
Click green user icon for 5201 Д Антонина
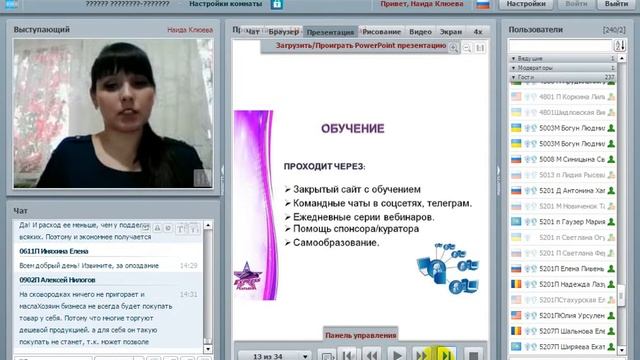point(611,191)
